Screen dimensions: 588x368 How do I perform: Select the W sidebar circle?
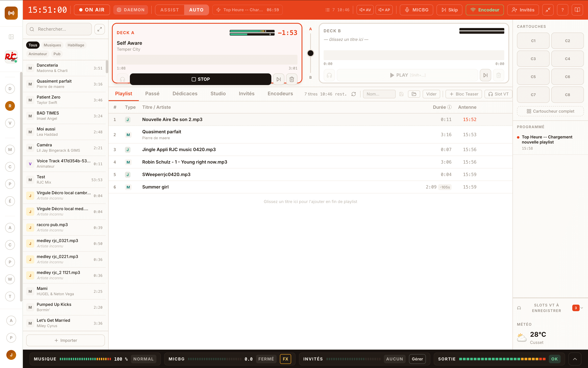pyautogui.click(x=10, y=279)
